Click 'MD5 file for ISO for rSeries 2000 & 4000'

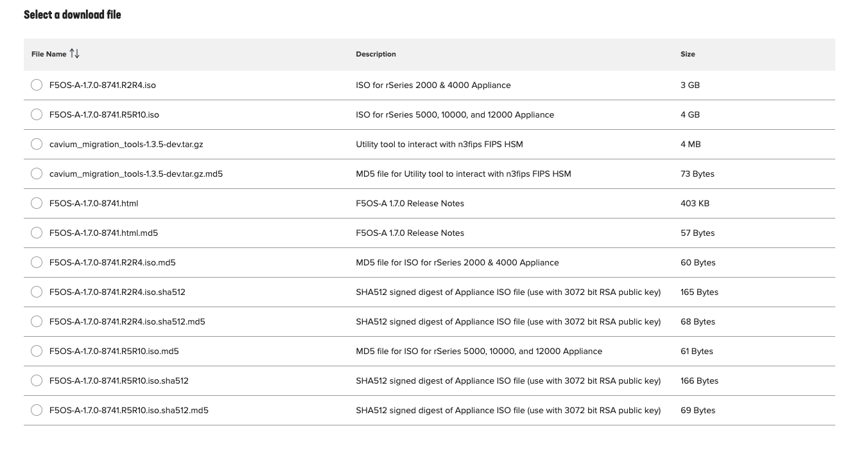point(457,262)
